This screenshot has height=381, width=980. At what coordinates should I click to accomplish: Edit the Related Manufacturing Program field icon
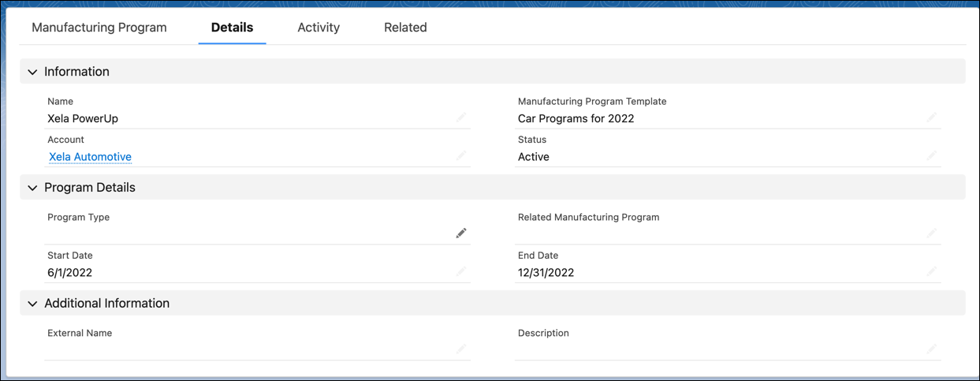pyautogui.click(x=932, y=233)
